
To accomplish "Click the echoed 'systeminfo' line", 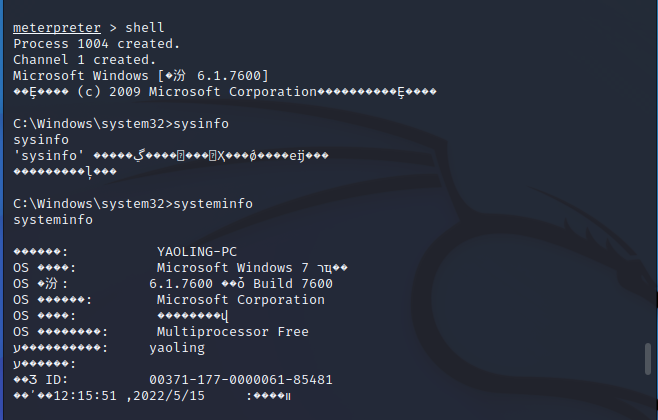I will 52,220.
